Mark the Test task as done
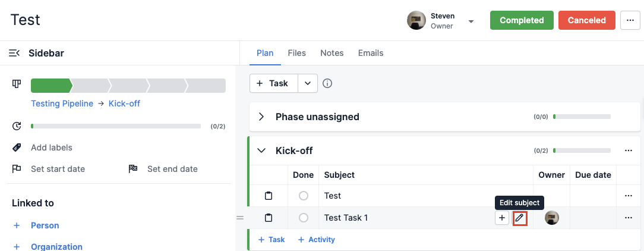The height and width of the screenshot is (251, 644). point(304,196)
